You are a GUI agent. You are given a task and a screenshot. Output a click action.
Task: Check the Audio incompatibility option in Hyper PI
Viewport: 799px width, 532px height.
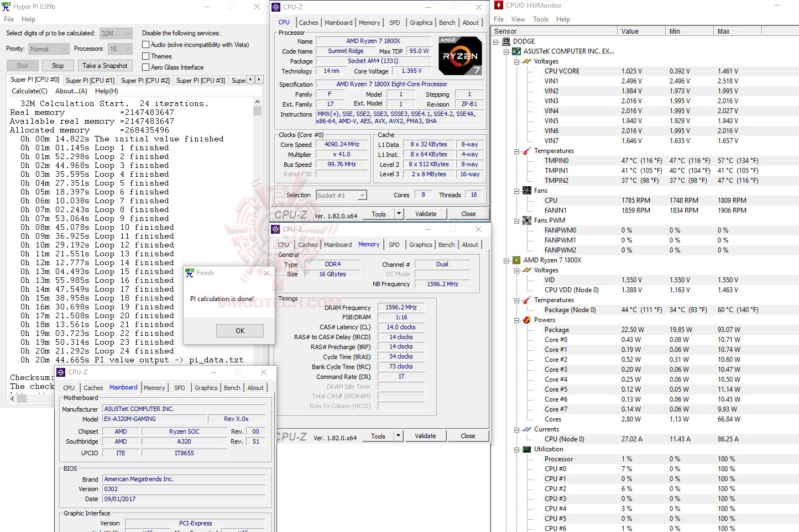[x=146, y=44]
